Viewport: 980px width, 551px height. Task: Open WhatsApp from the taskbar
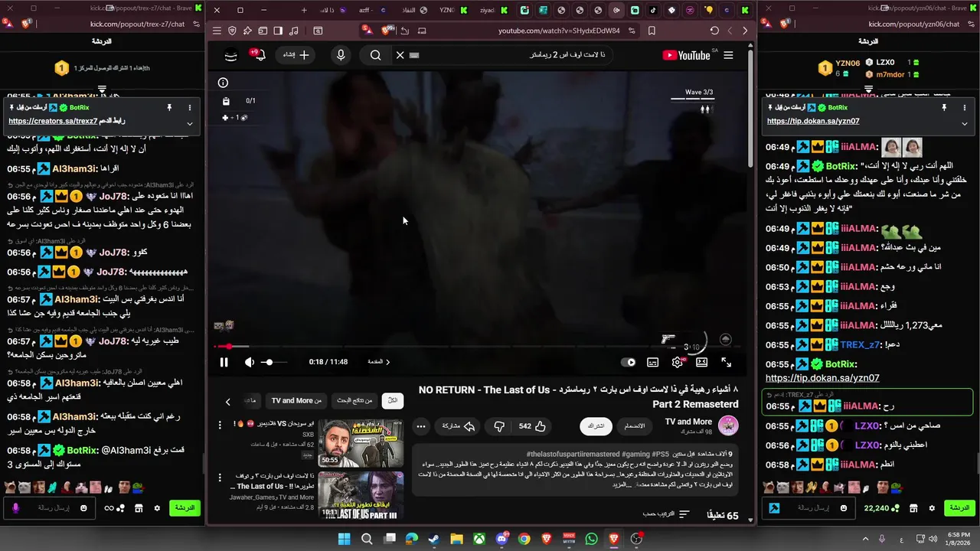(x=591, y=540)
